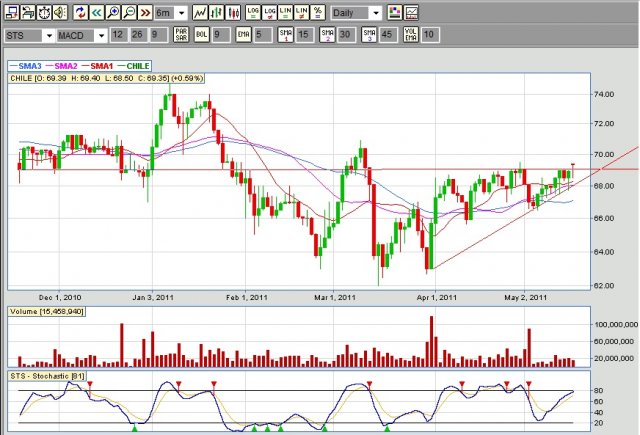Viewport: 640px width, 435px height.
Task: Toggle the VOL EMA indicator
Action: pos(411,34)
